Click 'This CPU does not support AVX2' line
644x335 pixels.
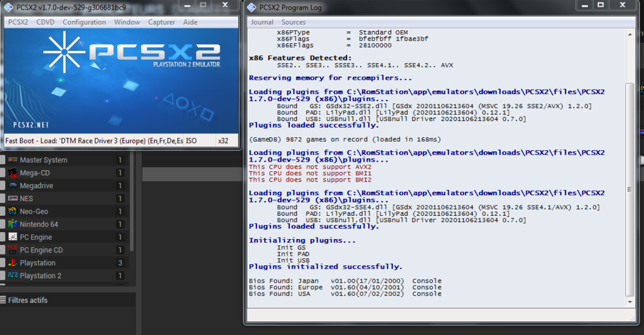point(310,167)
